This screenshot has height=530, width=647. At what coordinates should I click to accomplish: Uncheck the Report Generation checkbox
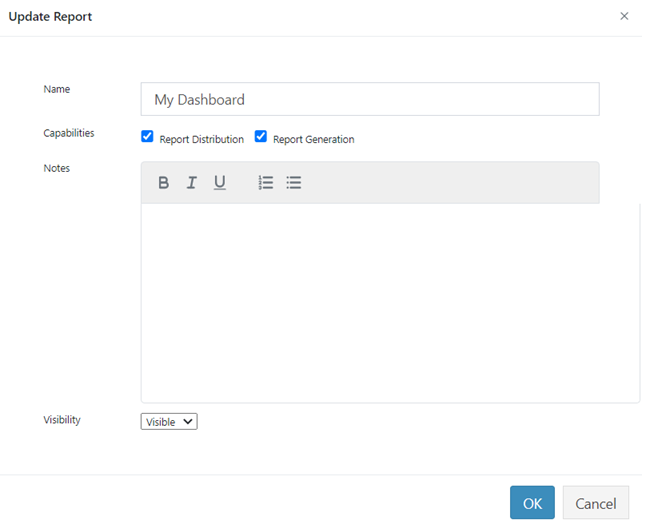coord(261,137)
